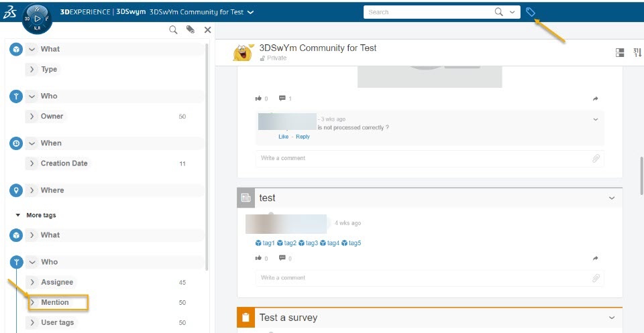Expand the Where category

(x=32, y=190)
